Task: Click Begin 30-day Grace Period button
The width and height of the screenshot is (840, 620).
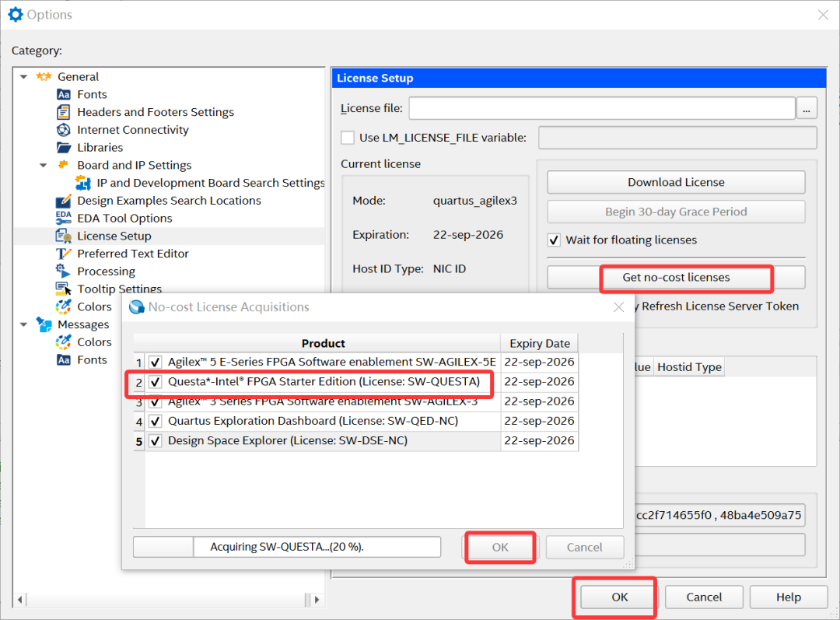Action: coord(676,212)
